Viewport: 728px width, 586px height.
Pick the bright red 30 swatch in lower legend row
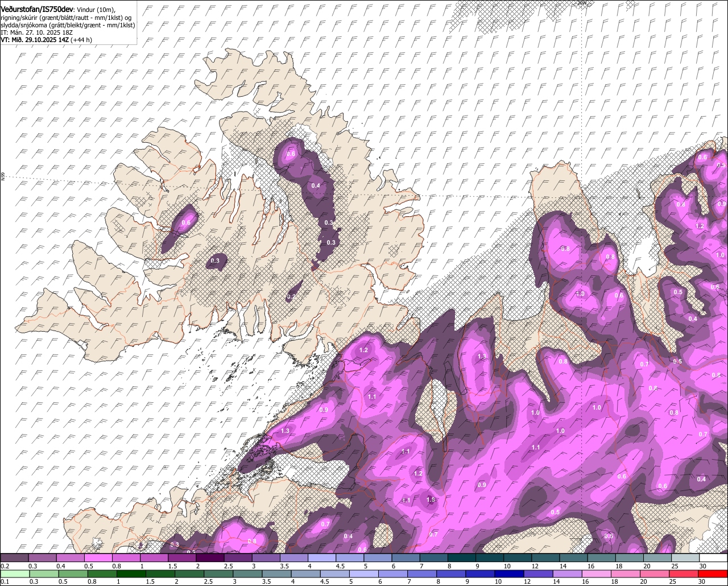point(713,574)
